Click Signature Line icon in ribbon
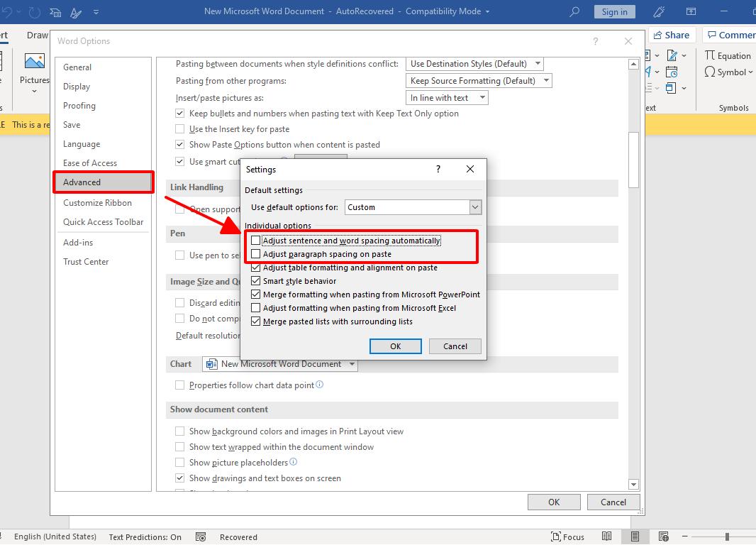Image resolution: width=756 pixels, height=545 pixels. pos(672,55)
